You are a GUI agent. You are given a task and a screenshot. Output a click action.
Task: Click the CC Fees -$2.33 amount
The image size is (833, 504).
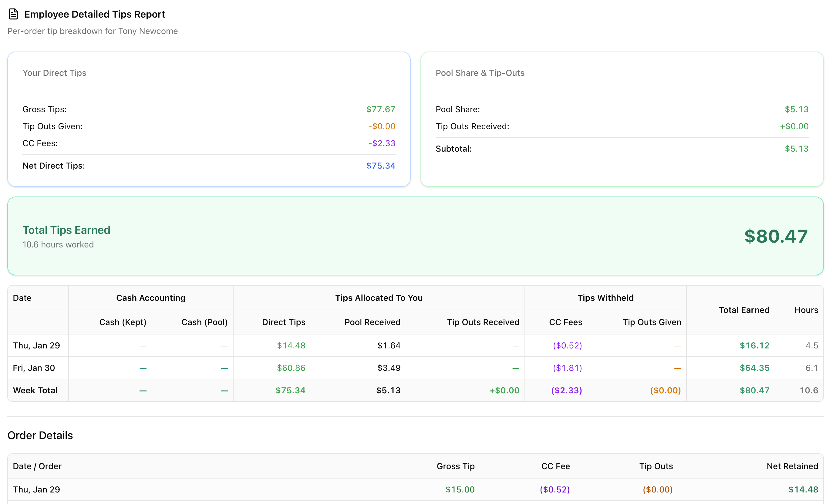pyautogui.click(x=381, y=143)
